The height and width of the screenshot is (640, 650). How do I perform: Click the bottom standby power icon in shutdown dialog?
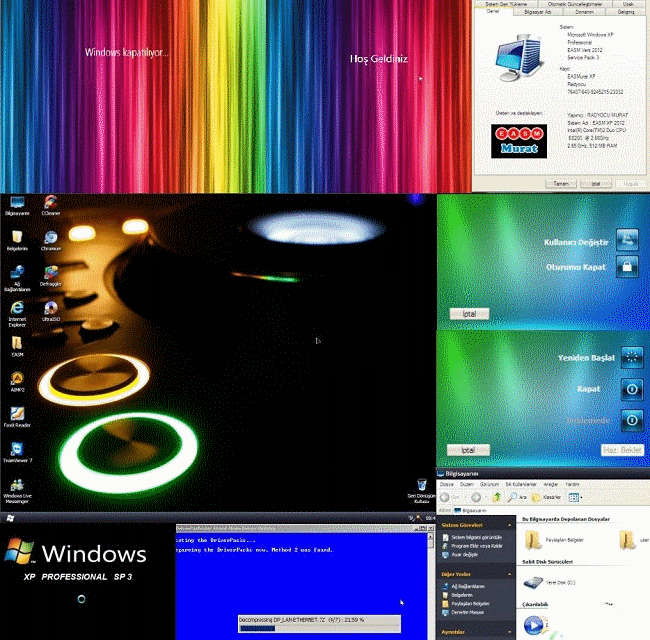(632, 420)
